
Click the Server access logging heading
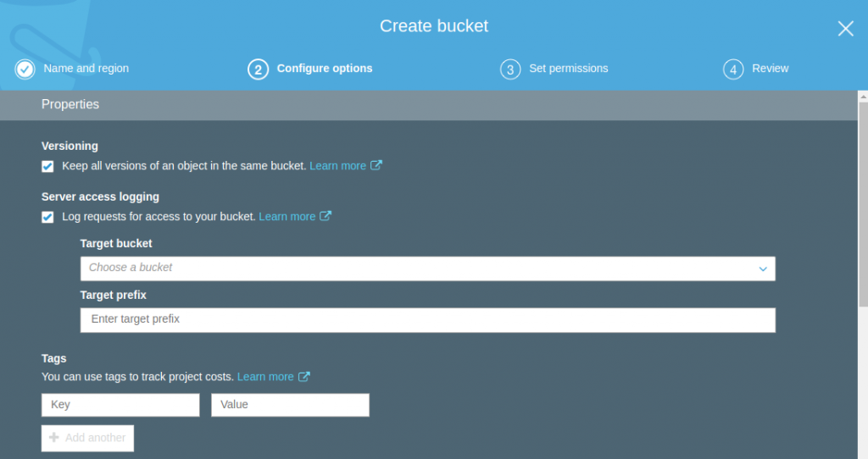tap(100, 196)
